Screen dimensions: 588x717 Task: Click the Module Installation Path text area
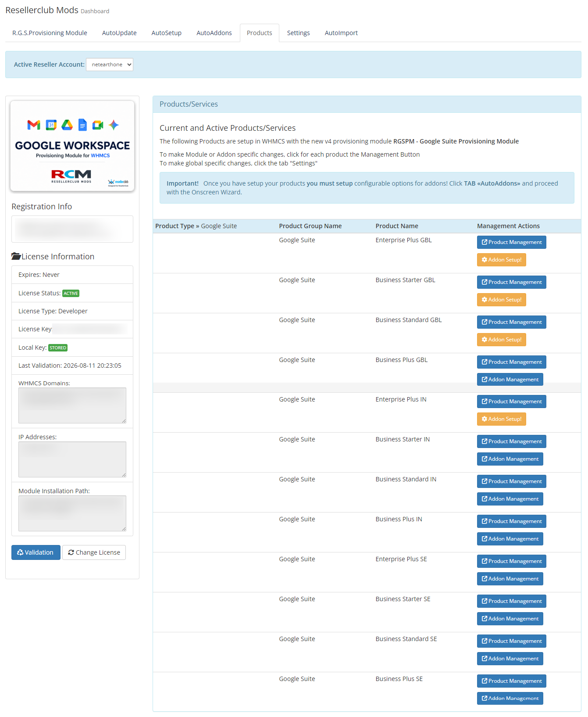coord(72,513)
